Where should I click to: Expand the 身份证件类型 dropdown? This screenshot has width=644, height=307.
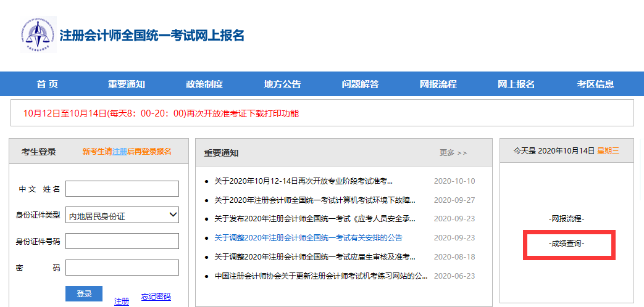tap(122, 215)
